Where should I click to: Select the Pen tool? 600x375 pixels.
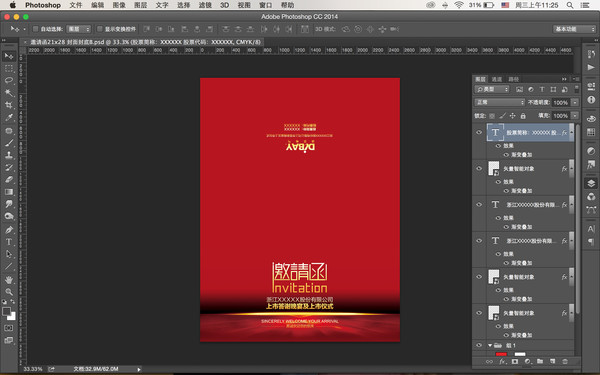(x=9, y=230)
